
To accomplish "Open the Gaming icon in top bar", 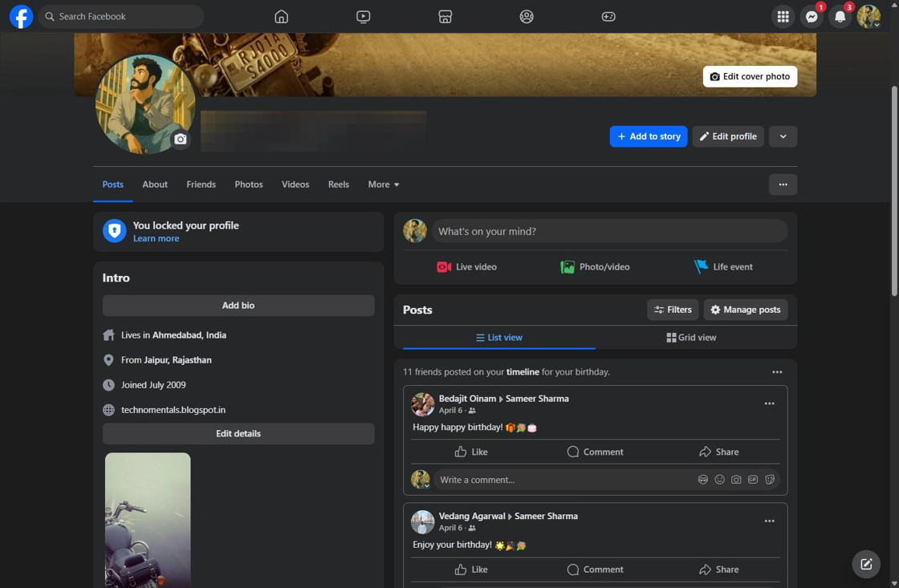I will [608, 17].
